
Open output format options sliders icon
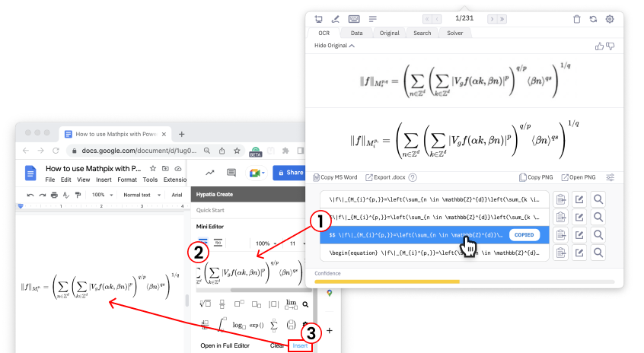611,177
